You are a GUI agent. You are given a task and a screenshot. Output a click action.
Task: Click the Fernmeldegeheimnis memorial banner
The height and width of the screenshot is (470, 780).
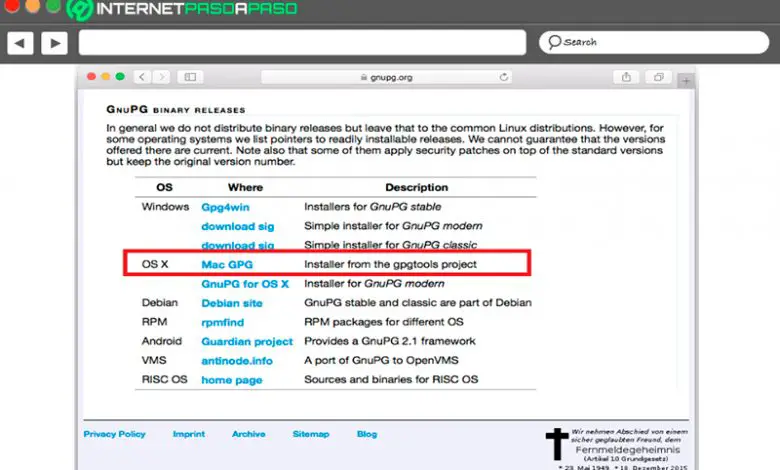point(617,448)
